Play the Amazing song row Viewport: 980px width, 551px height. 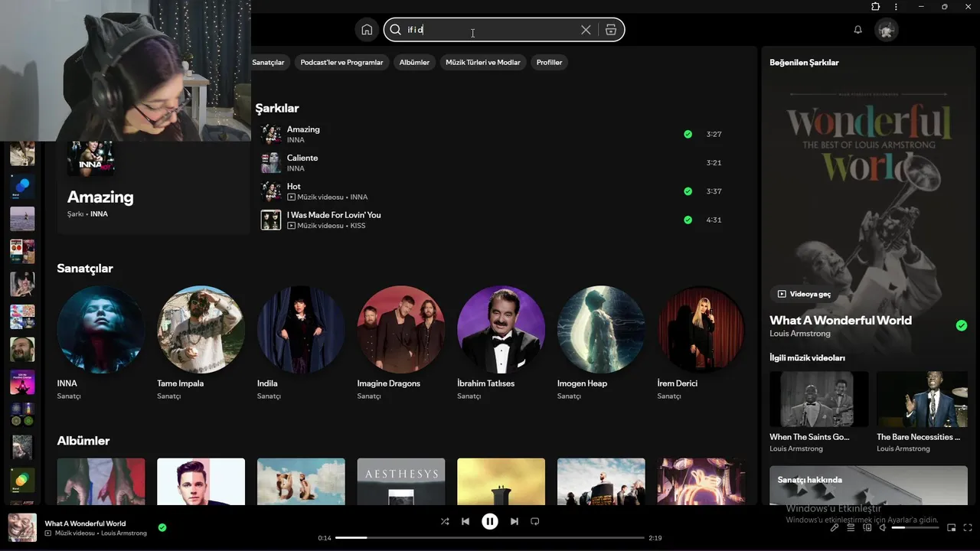coord(490,134)
